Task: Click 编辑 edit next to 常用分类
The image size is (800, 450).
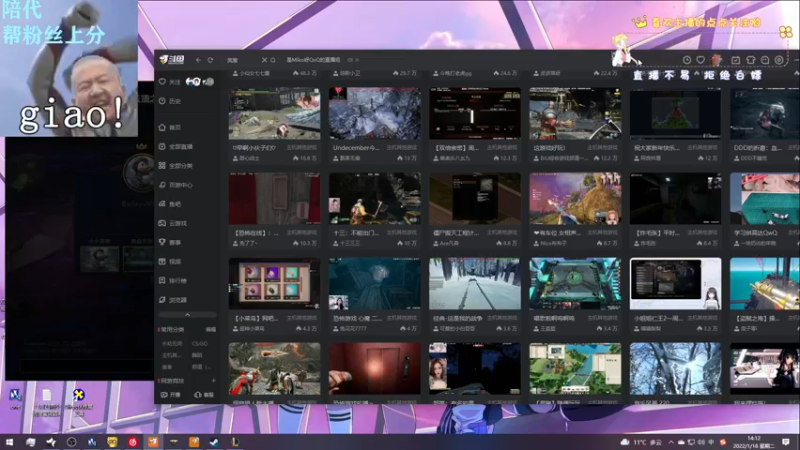Action: pos(210,330)
